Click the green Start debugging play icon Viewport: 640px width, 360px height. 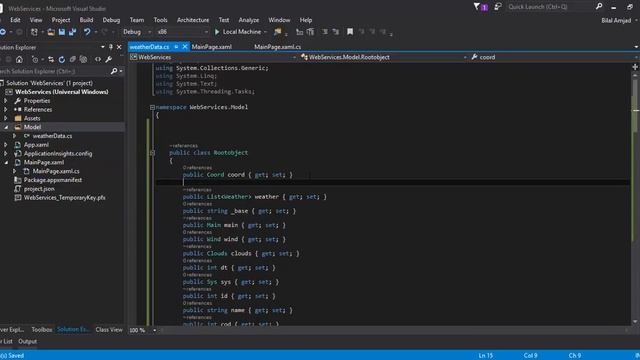[x=217, y=32]
